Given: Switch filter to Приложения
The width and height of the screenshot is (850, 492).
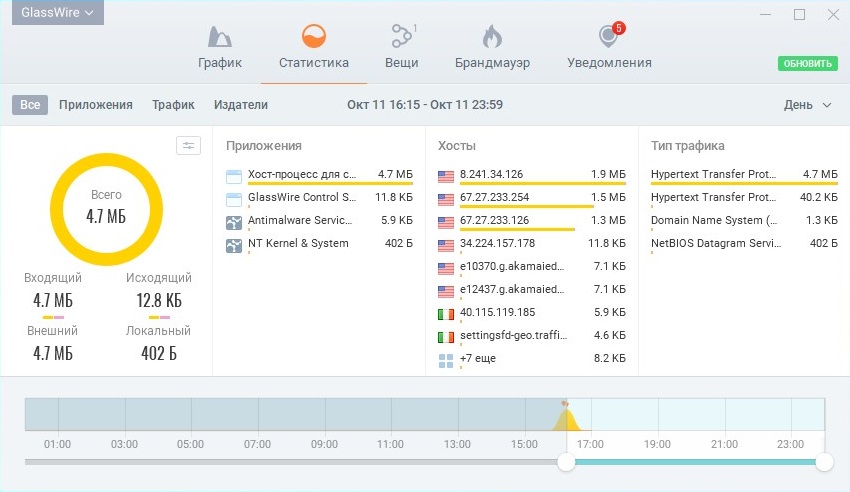Looking at the screenshot, I should (x=96, y=105).
